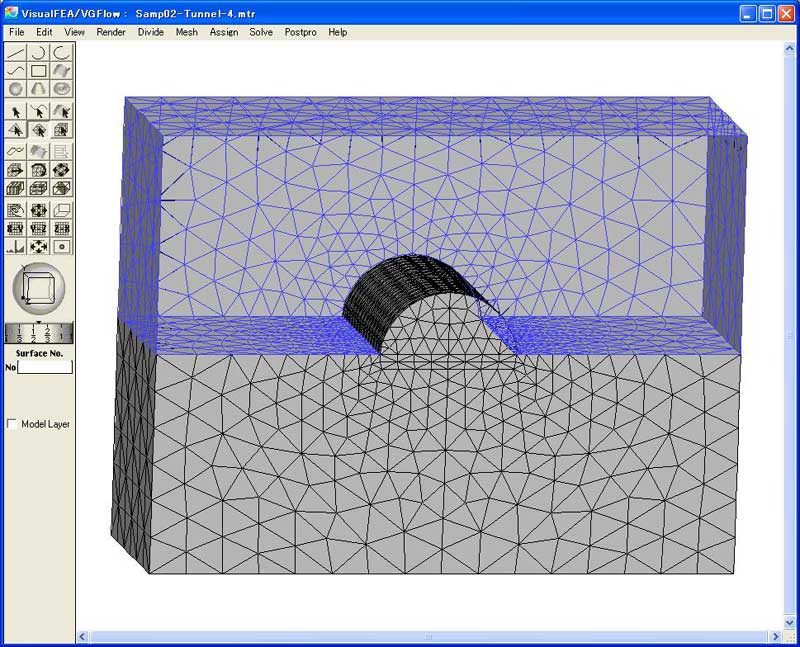Image resolution: width=800 pixels, height=647 pixels.
Task: Click the graph axes tool icon
Action: 16,247
